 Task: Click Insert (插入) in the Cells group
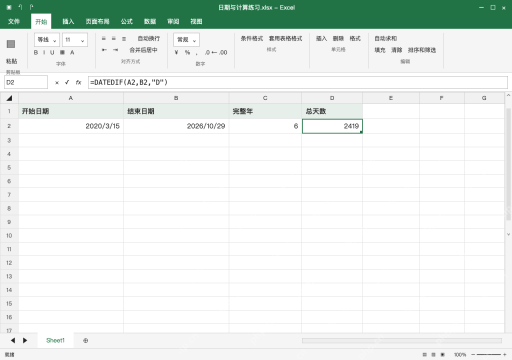(x=321, y=39)
